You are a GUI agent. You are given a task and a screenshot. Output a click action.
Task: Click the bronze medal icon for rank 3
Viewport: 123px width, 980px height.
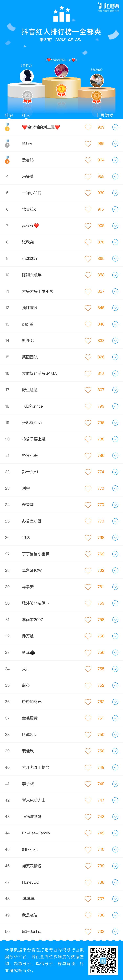(x=7, y=160)
